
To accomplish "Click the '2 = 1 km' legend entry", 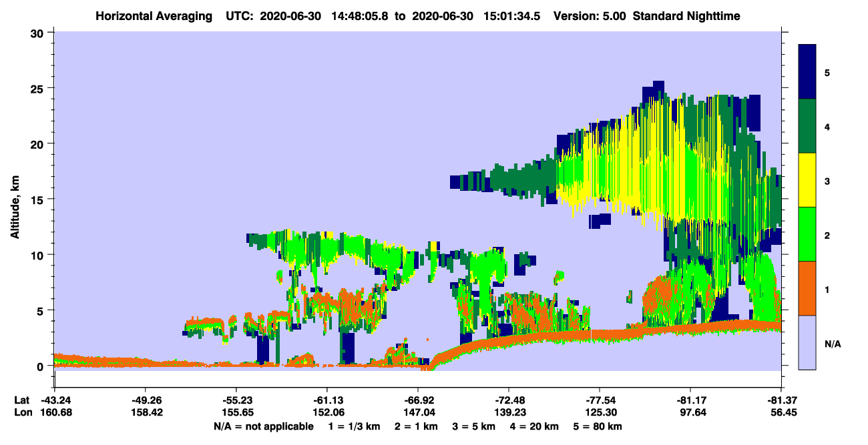I will 417,426.
